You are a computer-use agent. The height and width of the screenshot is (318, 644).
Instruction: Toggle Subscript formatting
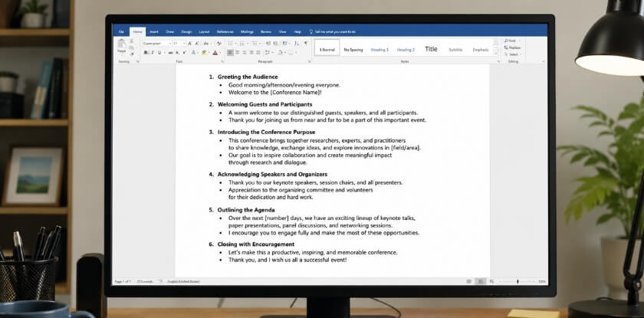[177, 53]
